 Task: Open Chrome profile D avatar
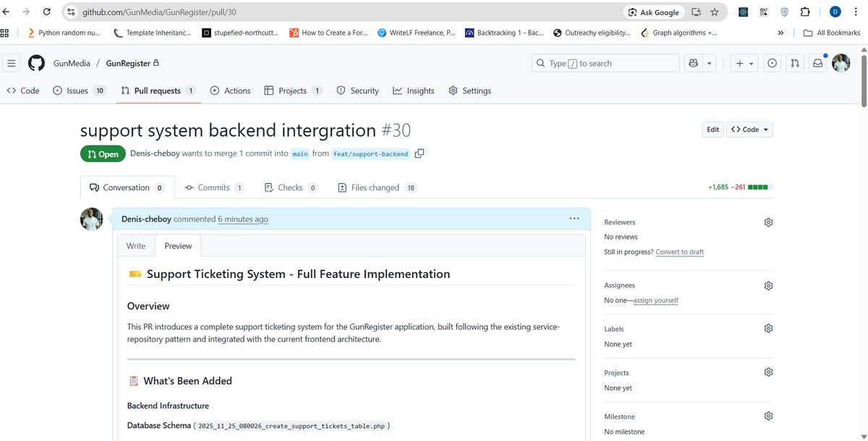pos(835,12)
